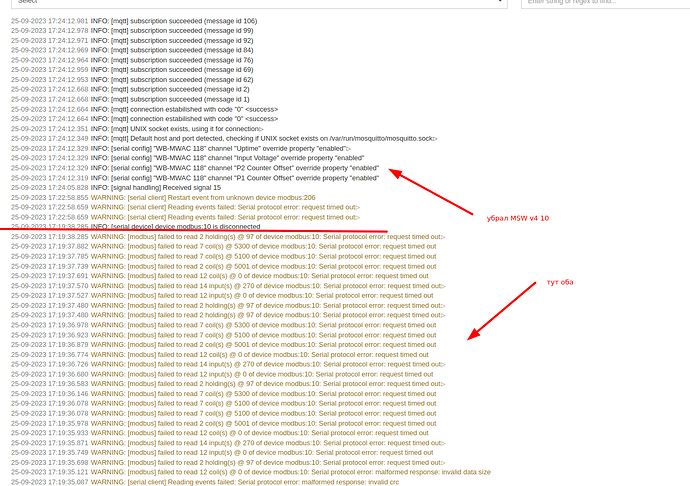Select the 17:19:36.680 read 12 input(s) warning
The height and width of the screenshot is (486, 690).
222,374
